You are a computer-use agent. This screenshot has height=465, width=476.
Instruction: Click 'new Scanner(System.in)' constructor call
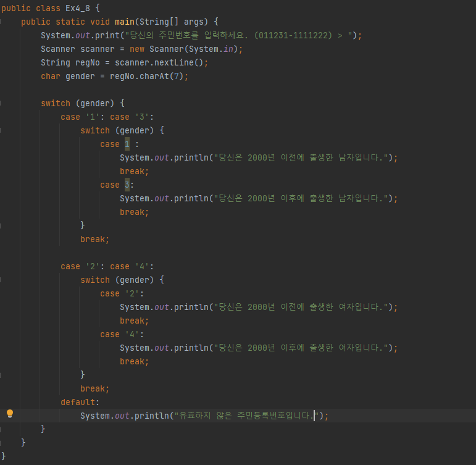[x=183, y=49]
